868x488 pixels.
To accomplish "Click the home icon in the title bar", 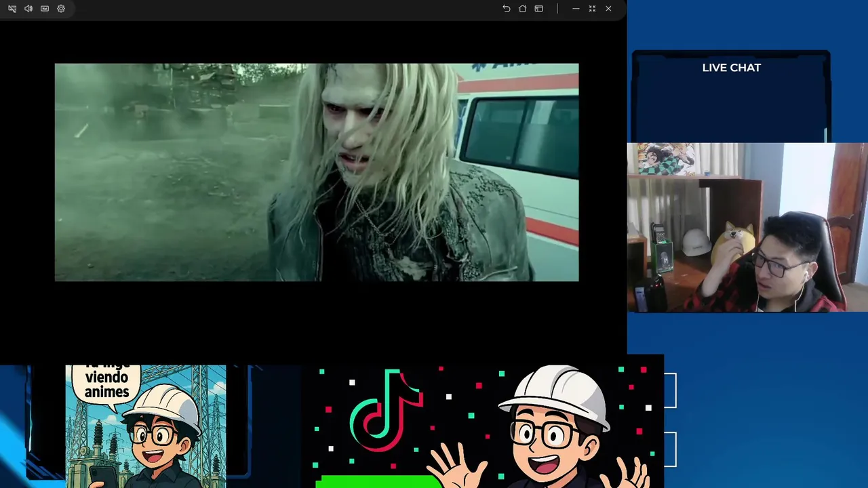I will [x=523, y=9].
